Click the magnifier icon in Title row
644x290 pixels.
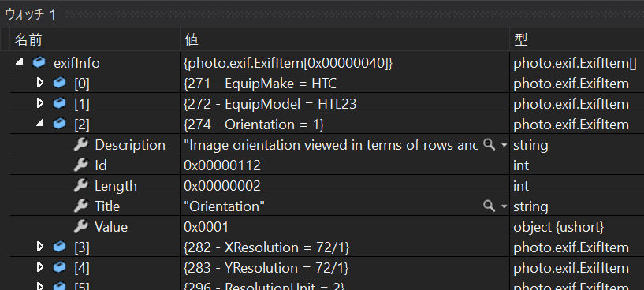click(489, 206)
